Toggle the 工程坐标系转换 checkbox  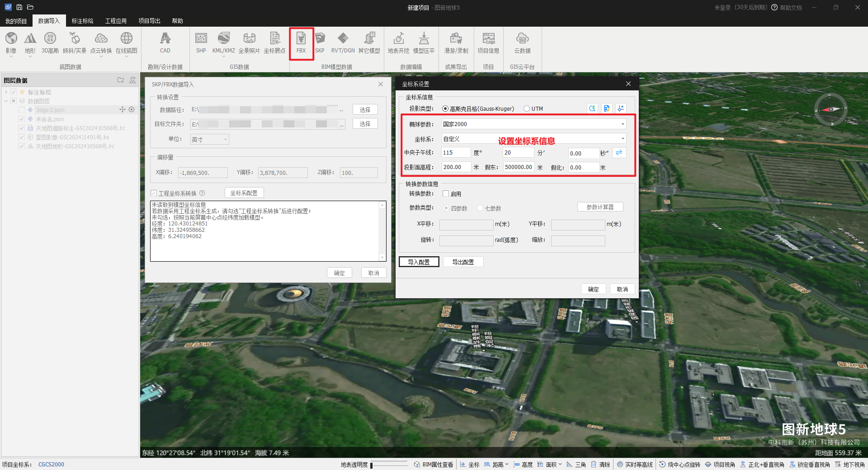(154, 193)
